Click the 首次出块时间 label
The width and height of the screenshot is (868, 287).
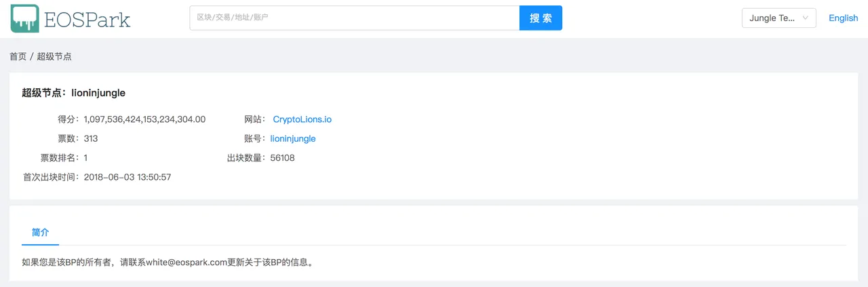[x=53, y=177]
